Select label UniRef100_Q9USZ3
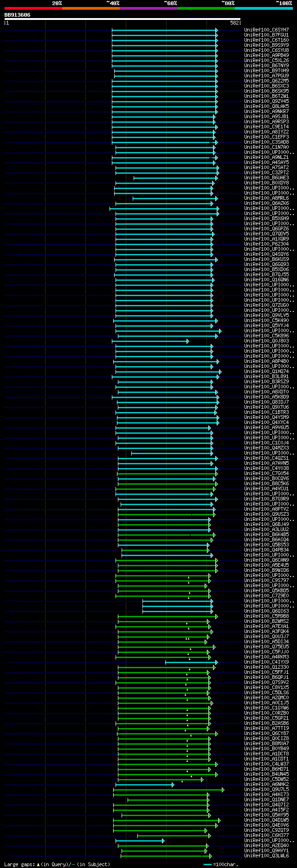 tap(266, 514)
